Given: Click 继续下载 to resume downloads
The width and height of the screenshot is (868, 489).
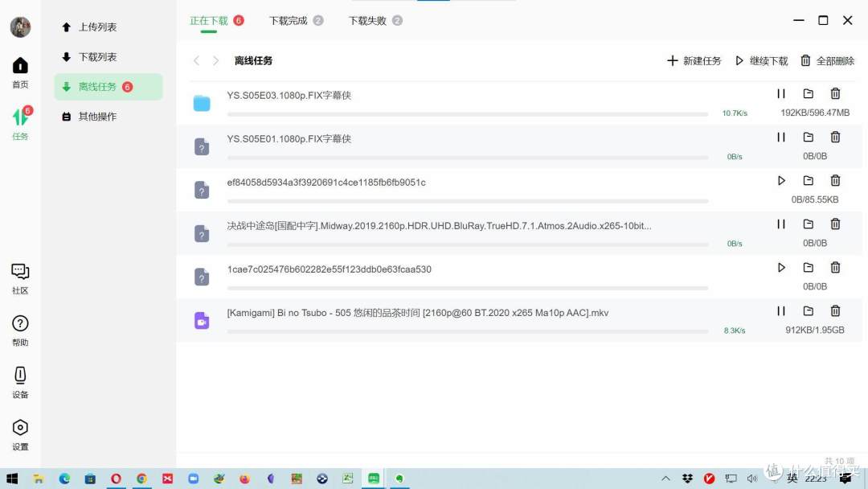Looking at the screenshot, I should [x=762, y=61].
